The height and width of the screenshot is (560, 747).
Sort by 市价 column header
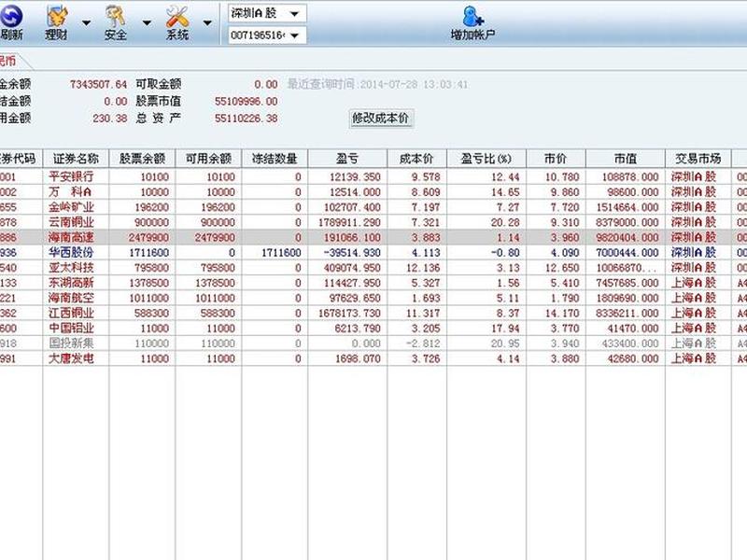[556, 159]
